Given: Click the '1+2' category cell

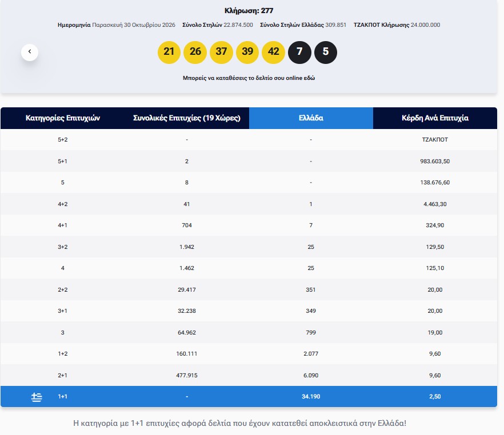Looking at the screenshot, I should click(63, 354).
